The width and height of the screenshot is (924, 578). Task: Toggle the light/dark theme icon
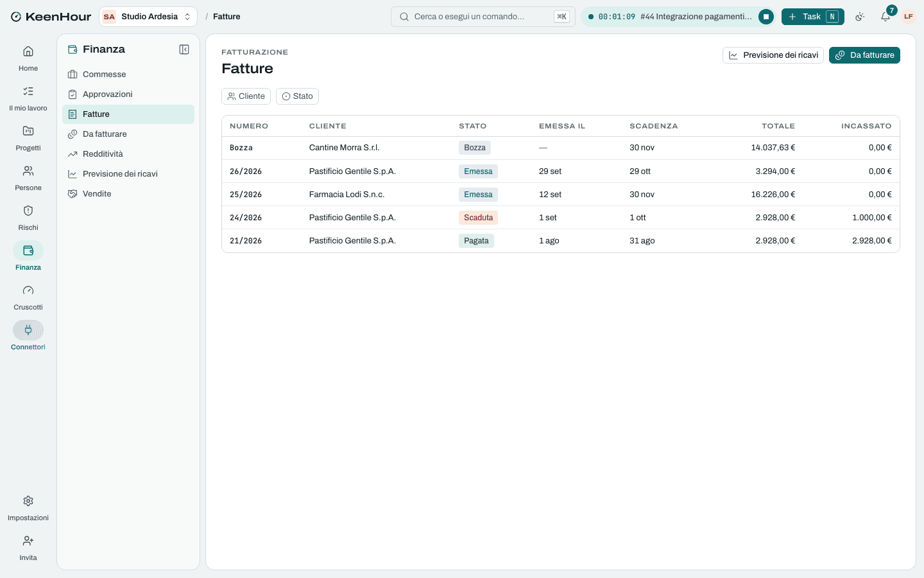[x=860, y=17]
